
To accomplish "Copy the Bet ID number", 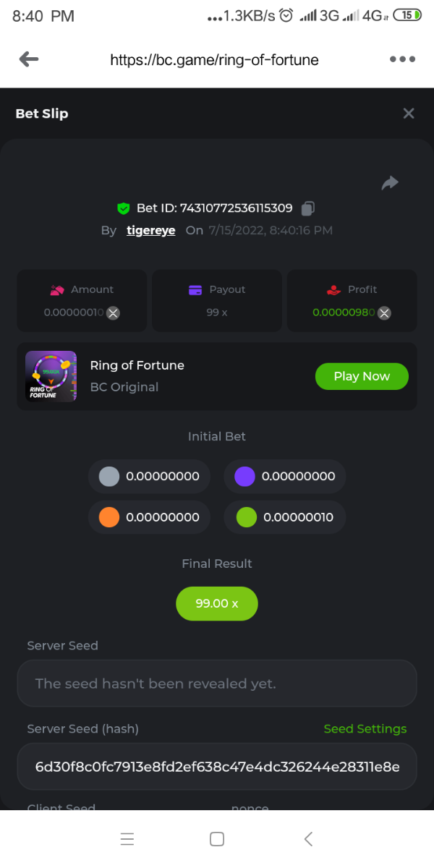I will (308, 208).
